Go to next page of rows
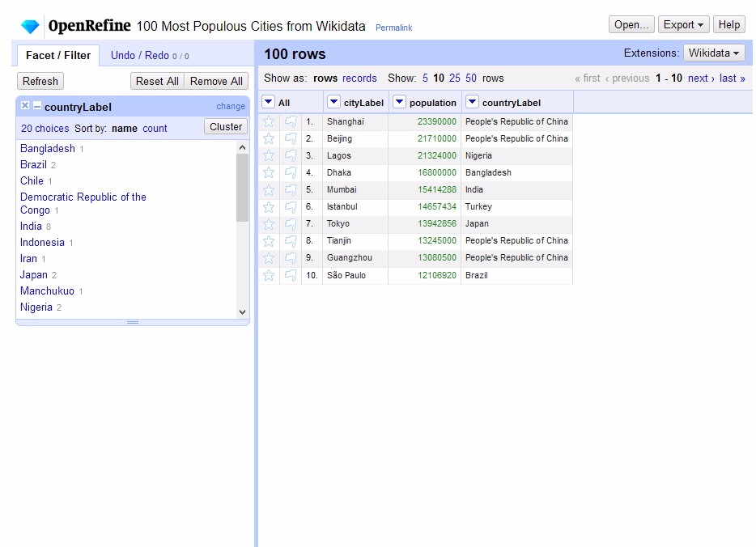 701,78
